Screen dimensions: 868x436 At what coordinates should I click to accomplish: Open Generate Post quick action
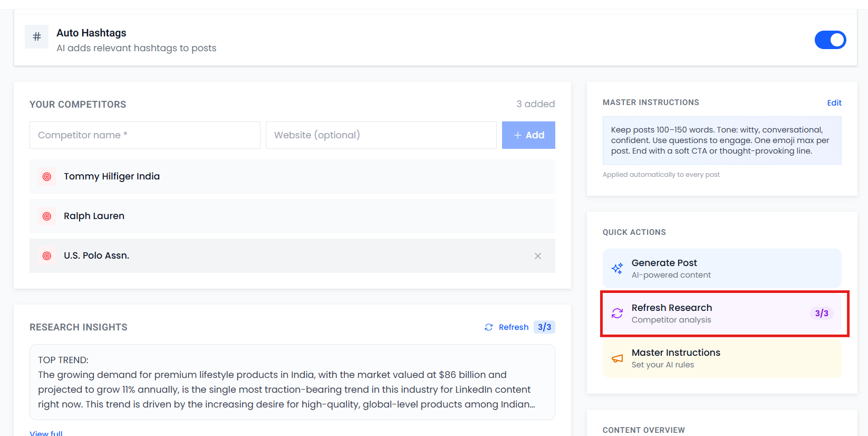click(722, 268)
